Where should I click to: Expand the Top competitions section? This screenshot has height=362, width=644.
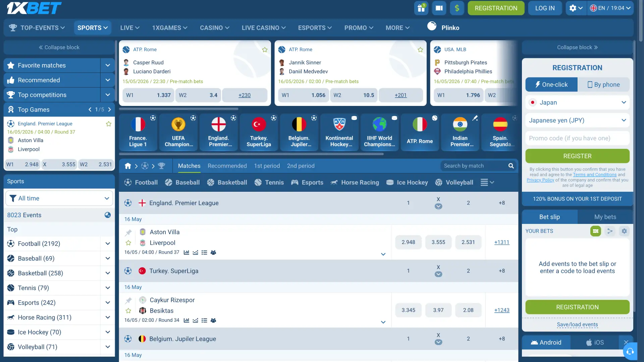point(108,95)
